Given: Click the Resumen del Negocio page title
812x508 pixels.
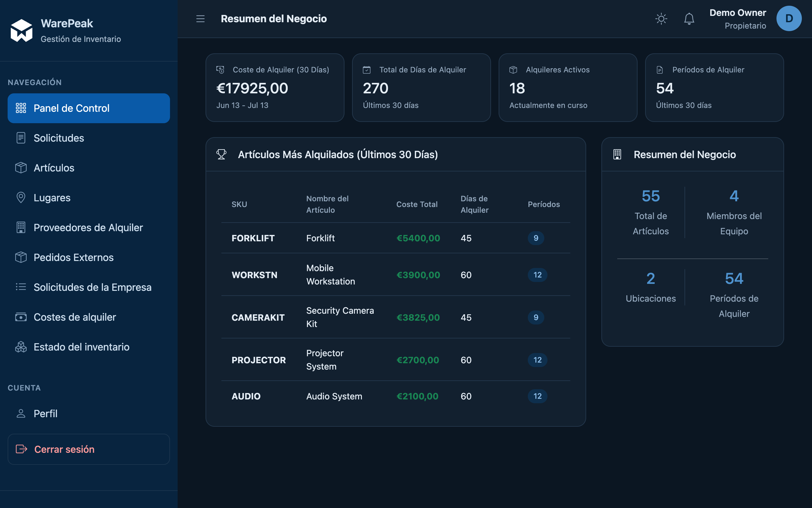Looking at the screenshot, I should tap(274, 19).
